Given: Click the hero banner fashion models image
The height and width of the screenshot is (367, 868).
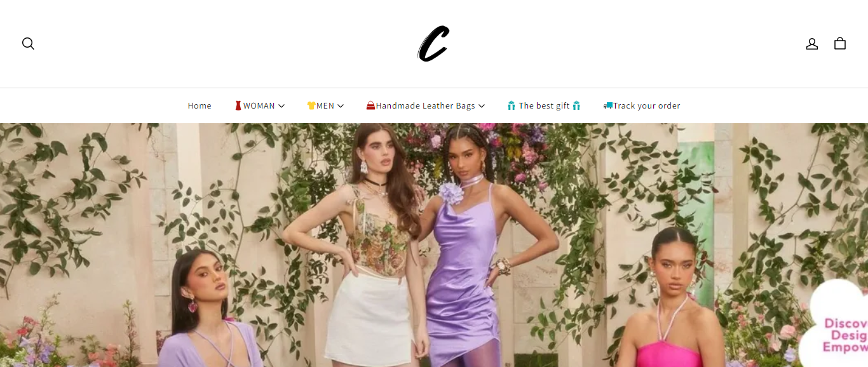Looking at the screenshot, I should 434,245.
